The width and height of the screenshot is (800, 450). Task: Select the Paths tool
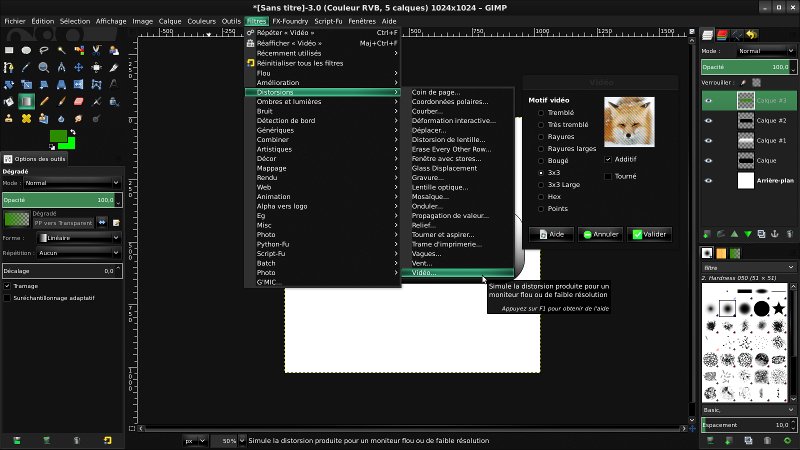(x=9, y=67)
